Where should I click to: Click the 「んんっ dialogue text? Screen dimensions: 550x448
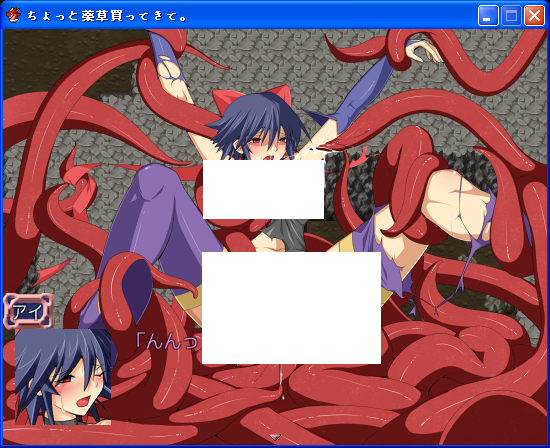pyautogui.click(x=168, y=341)
